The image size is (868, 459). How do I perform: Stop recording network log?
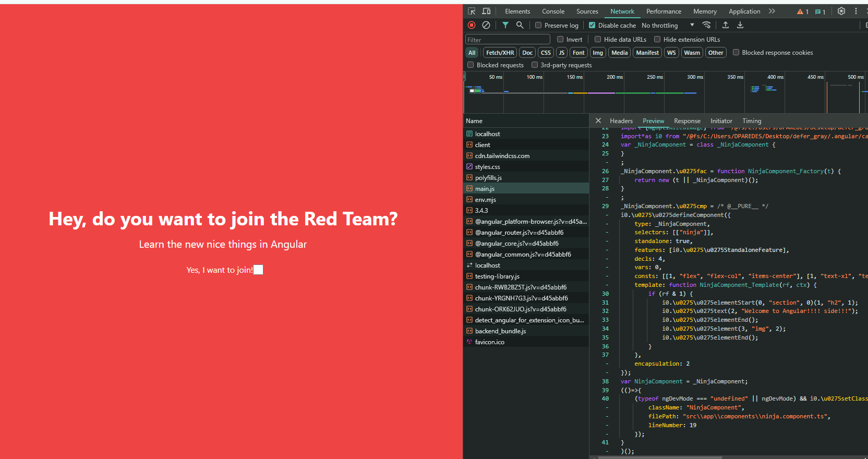tap(472, 25)
